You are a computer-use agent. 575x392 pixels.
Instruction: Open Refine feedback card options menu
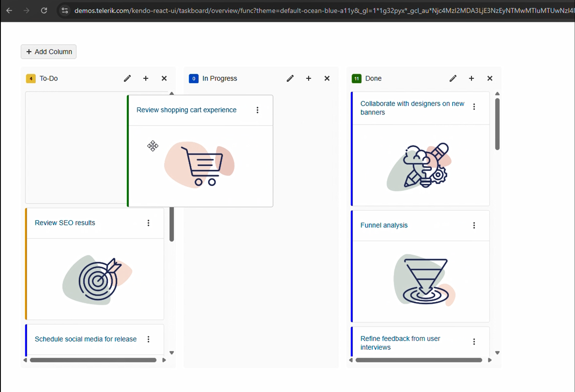click(474, 342)
